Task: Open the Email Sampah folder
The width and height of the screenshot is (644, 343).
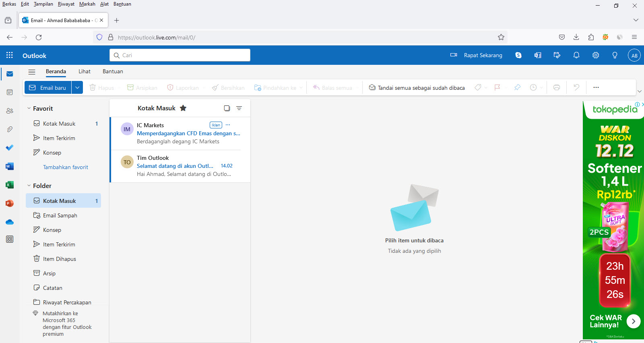Action: click(60, 215)
